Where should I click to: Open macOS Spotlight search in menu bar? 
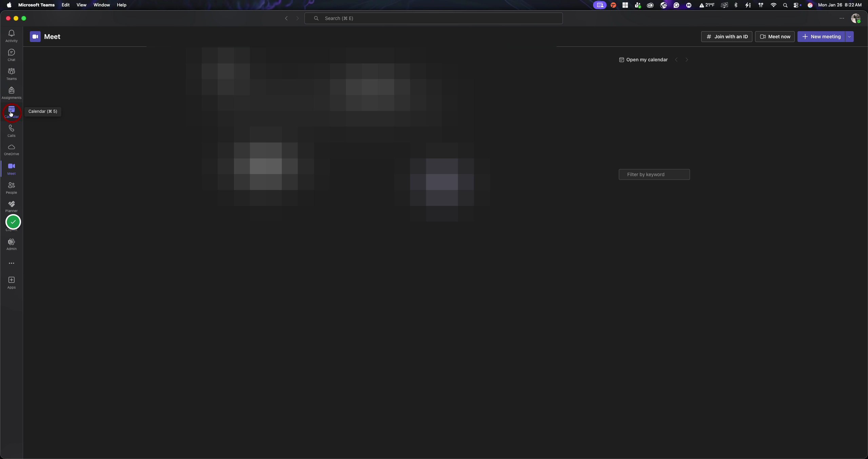point(785,5)
